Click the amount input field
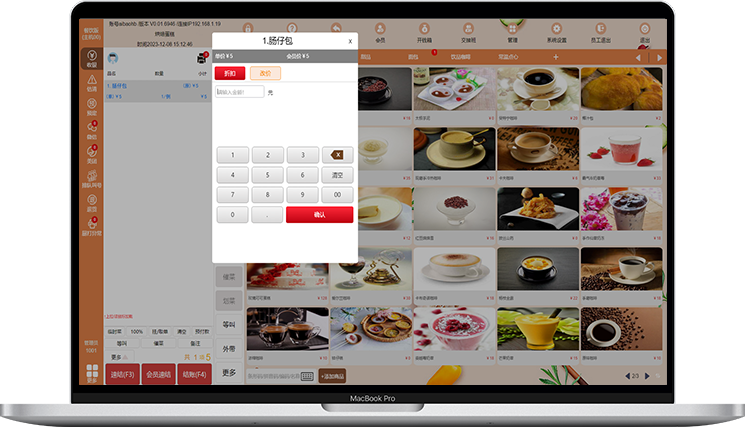The height and width of the screenshot is (427, 745). [x=240, y=92]
